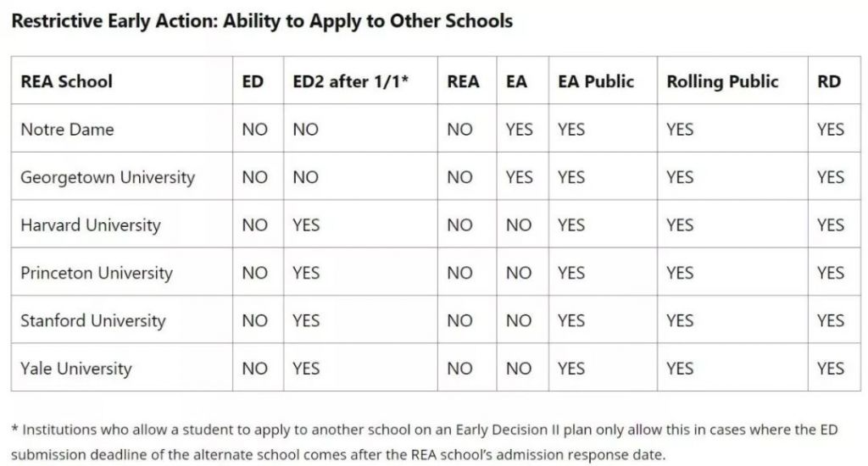Select the 'REA School' column header
The image size is (868, 466).
[67, 81]
